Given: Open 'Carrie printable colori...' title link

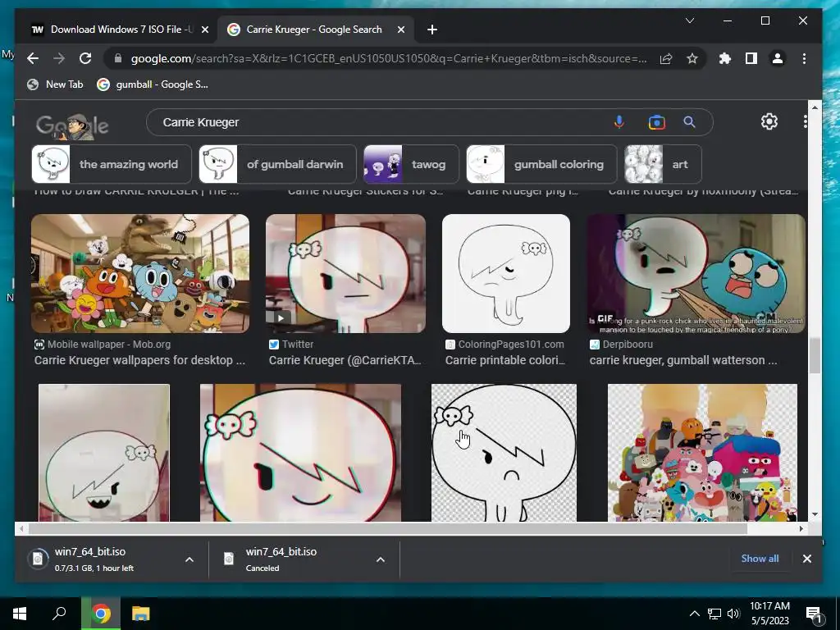Looking at the screenshot, I should tap(505, 360).
